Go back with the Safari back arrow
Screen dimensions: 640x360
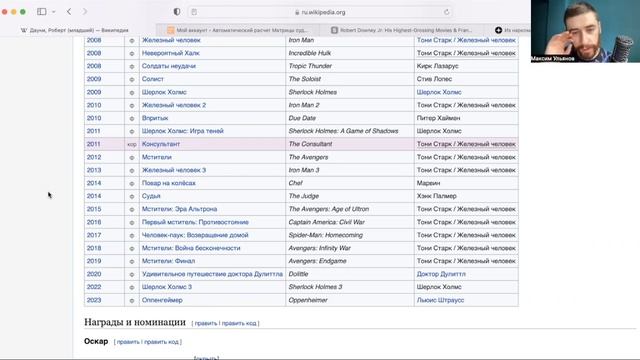click(69, 12)
